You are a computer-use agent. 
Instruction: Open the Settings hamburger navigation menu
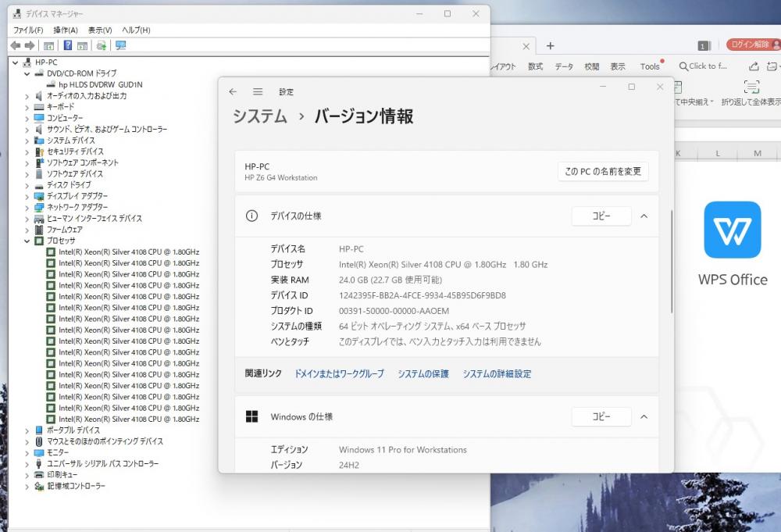coord(258,91)
